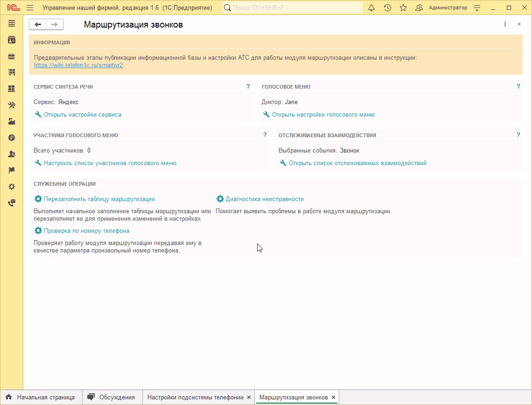Open voice menu settings link
The height and width of the screenshot is (405, 532).
323,115
